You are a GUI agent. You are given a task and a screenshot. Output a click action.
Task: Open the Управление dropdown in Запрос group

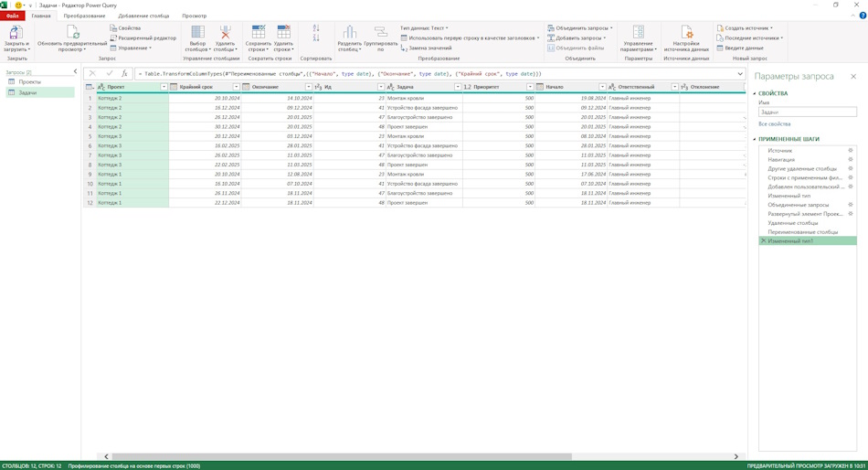click(131, 48)
